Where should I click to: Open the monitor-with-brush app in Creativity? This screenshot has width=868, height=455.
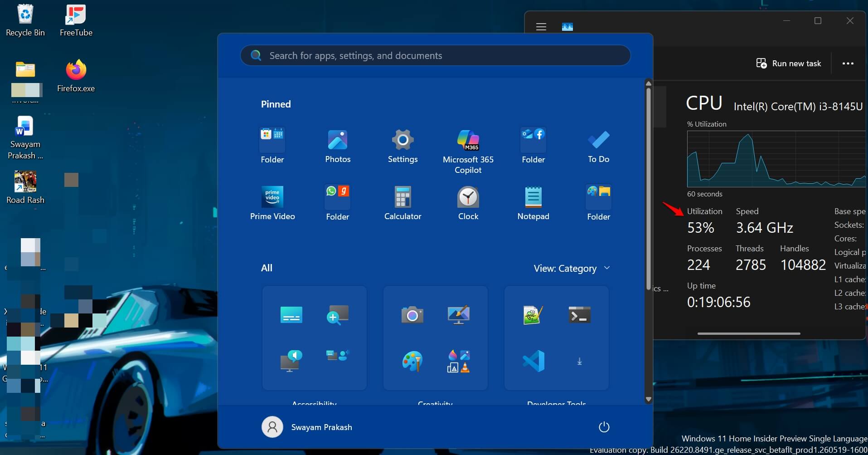[458, 315]
